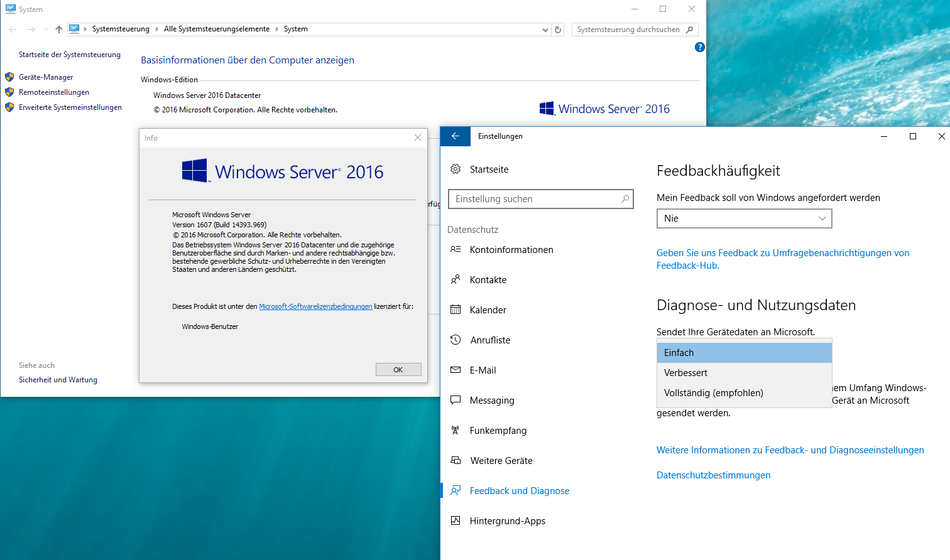Image resolution: width=950 pixels, height=560 pixels.
Task: Click the back arrow in System window
Action: 13,30
